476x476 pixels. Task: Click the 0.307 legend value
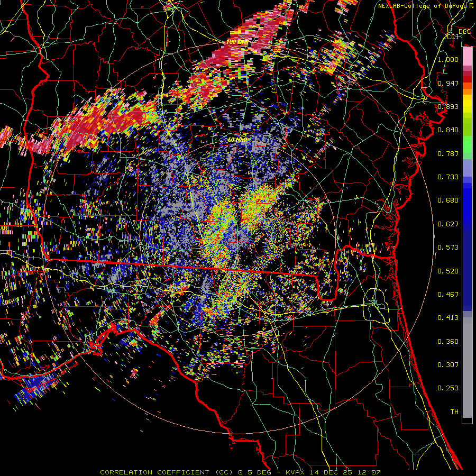(448, 365)
